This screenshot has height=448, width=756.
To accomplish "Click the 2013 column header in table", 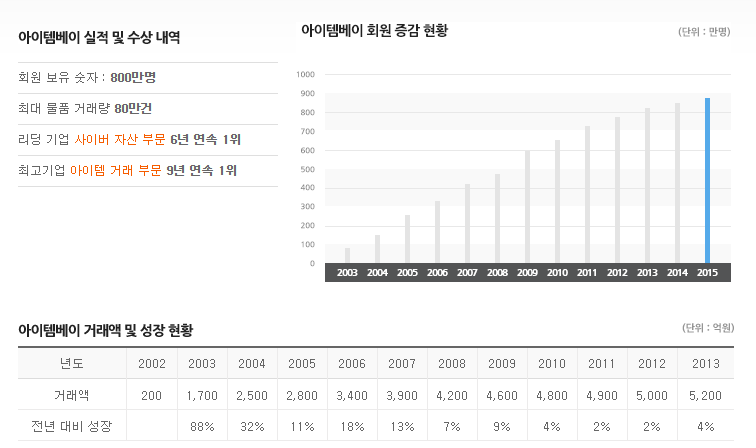I will [x=706, y=364].
